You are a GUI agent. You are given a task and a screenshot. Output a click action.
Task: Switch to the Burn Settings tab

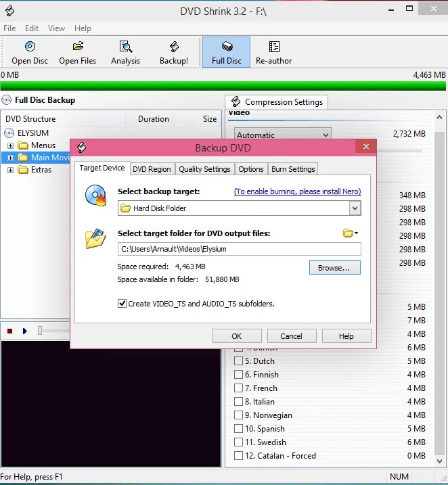pyautogui.click(x=293, y=169)
